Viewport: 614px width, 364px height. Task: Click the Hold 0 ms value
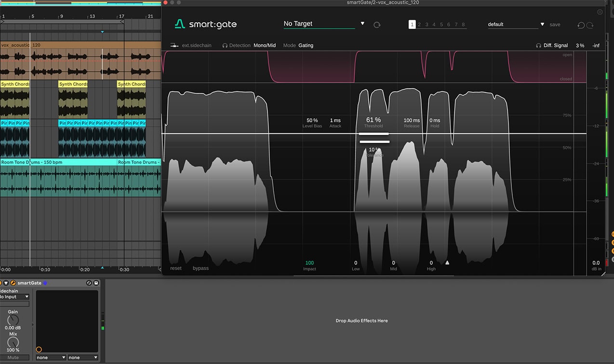[435, 120]
